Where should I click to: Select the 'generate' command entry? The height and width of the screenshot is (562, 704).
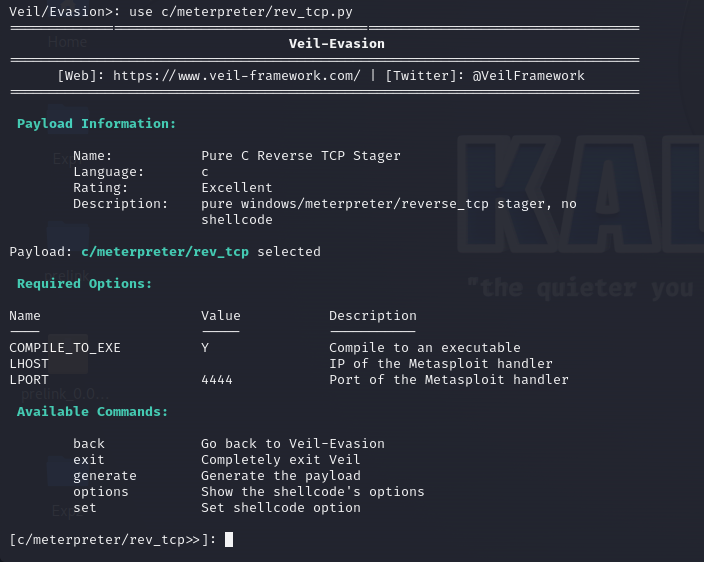tap(104, 476)
